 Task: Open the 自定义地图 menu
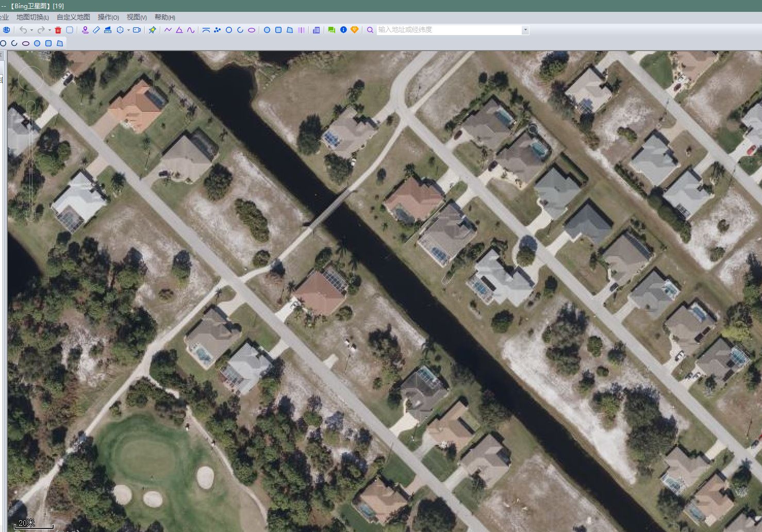pos(73,18)
